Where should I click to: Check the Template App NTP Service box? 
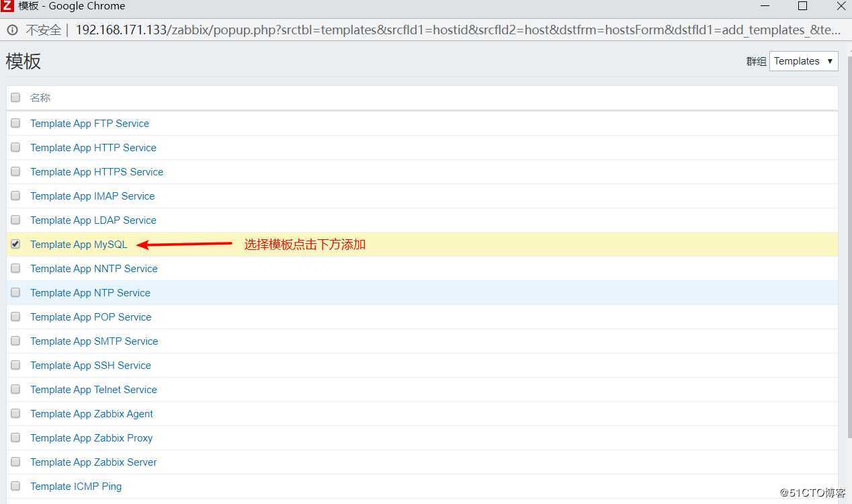pyautogui.click(x=15, y=292)
